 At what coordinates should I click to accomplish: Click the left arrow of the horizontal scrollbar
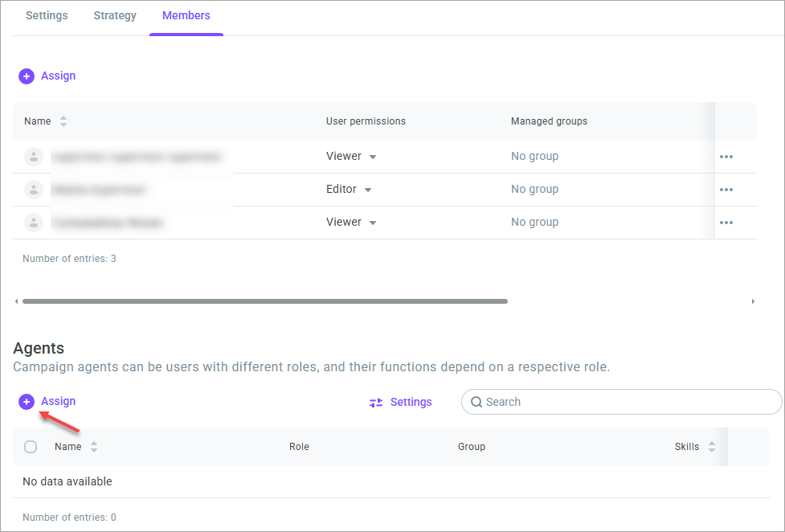(17, 301)
